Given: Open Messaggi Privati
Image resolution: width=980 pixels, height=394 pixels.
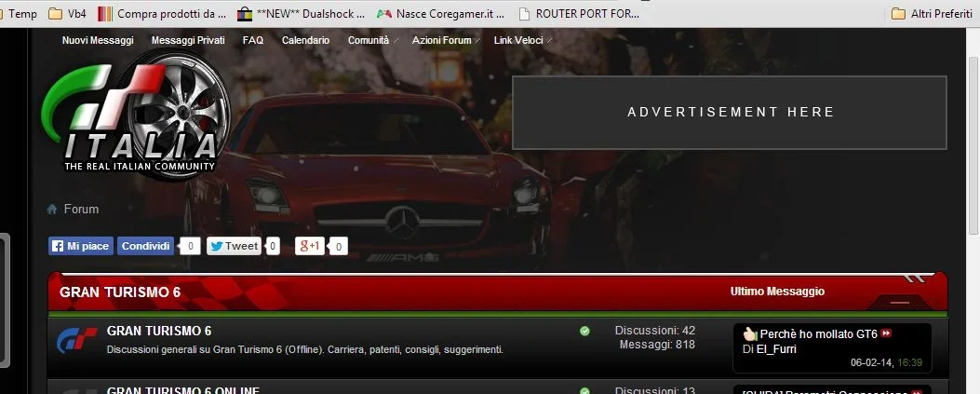Looking at the screenshot, I should (188, 40).
